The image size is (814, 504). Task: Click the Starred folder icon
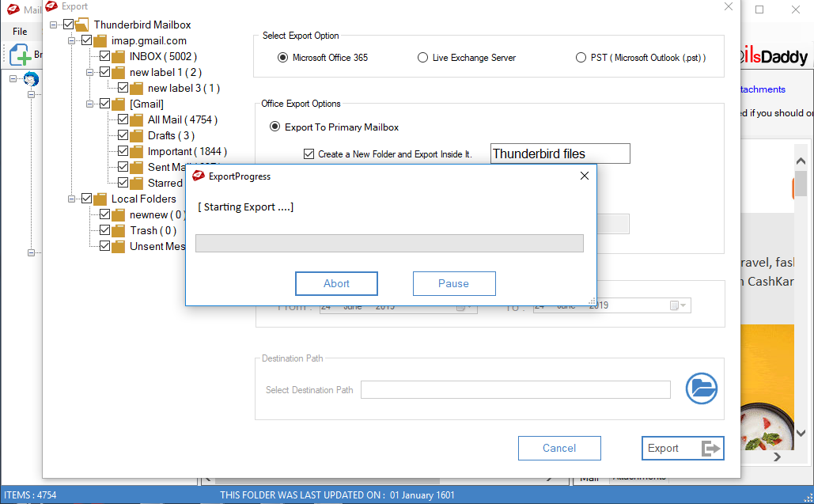point(136,184)
